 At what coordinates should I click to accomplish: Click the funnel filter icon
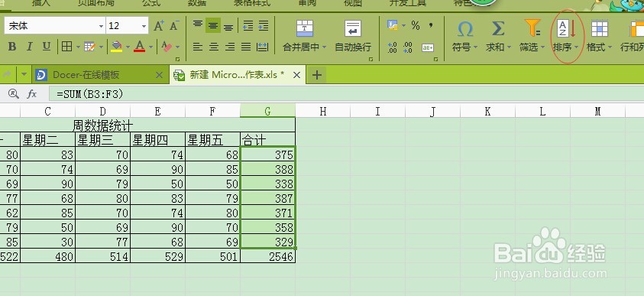(x=532, y=28)
